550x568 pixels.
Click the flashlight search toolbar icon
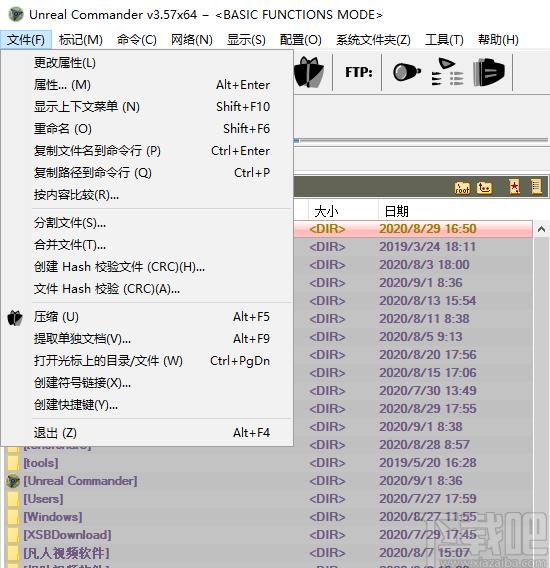click(x=406, y=72)
